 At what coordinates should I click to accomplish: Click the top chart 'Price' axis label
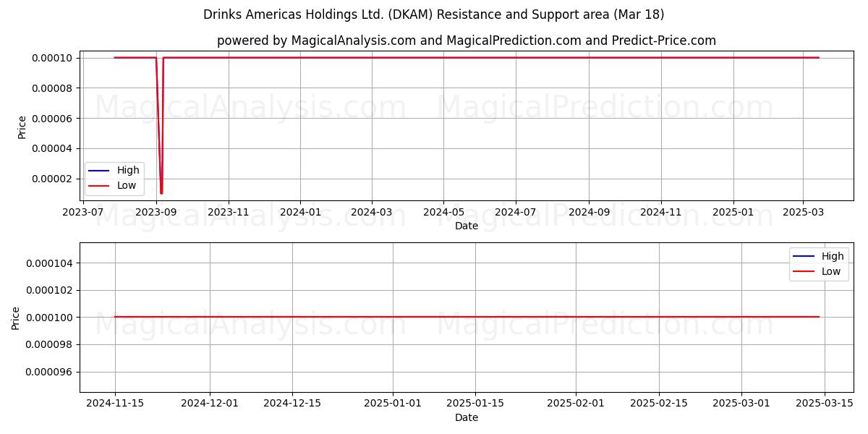coord(22,127)
